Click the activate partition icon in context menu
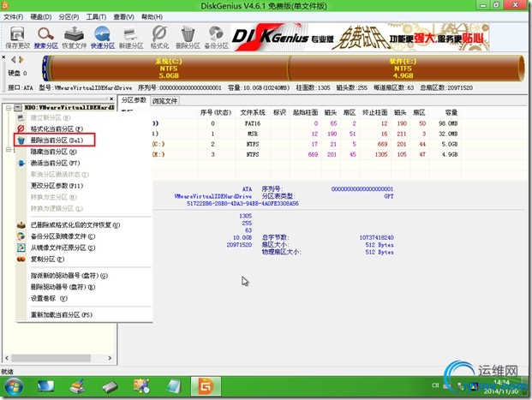Screen dimensions: 532x400 point(21,164)
